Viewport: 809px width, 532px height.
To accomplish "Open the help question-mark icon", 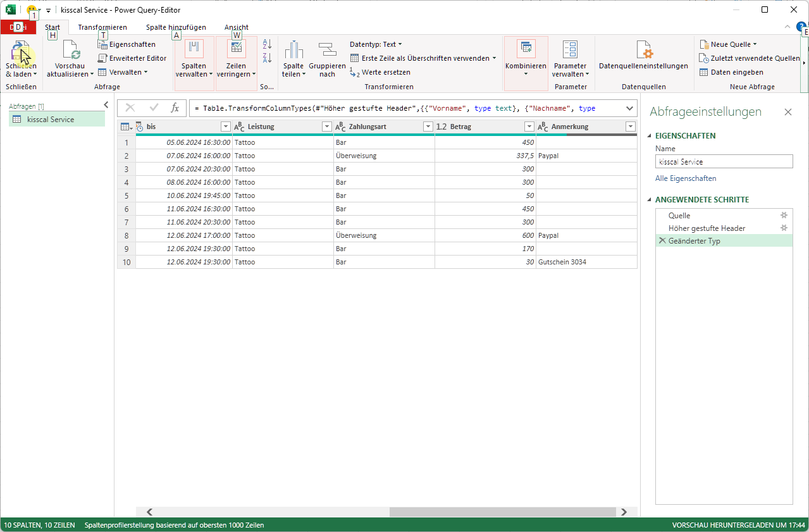I will [801, 27].
